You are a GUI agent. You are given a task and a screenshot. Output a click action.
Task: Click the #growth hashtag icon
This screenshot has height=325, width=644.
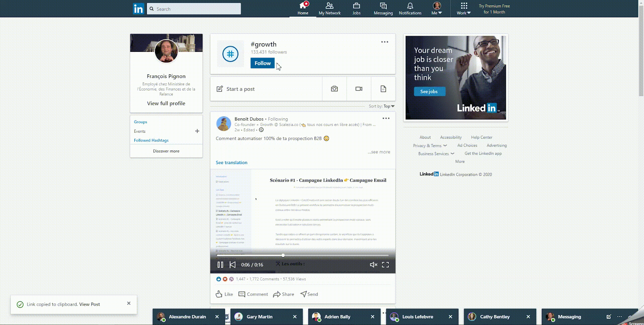click(231, 53)
